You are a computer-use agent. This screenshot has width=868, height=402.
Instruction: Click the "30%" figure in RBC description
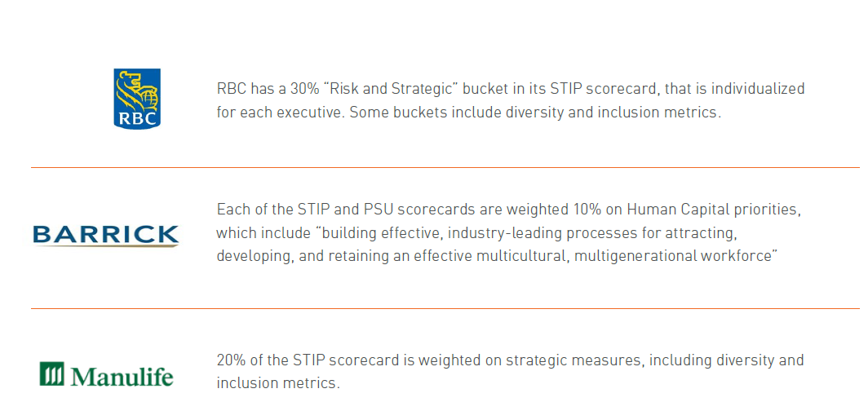[x=304, y=89]
